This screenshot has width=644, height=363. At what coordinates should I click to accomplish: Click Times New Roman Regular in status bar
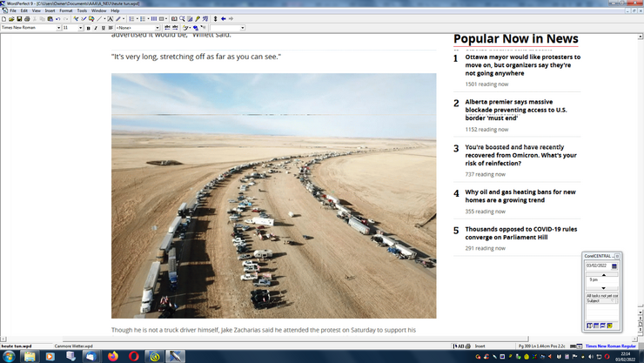[610, 346]
